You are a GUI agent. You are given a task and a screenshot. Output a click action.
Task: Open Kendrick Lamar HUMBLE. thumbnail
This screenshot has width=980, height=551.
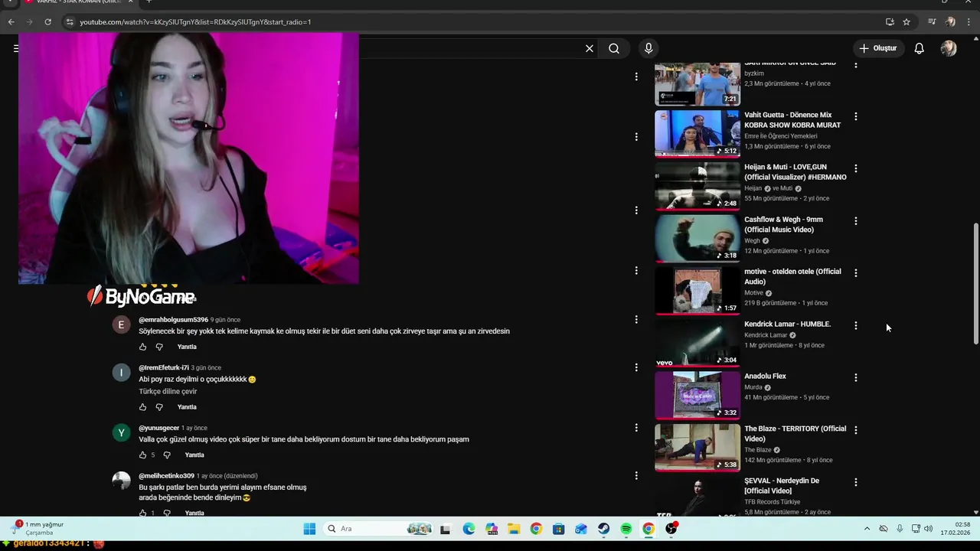coord(697,343)
